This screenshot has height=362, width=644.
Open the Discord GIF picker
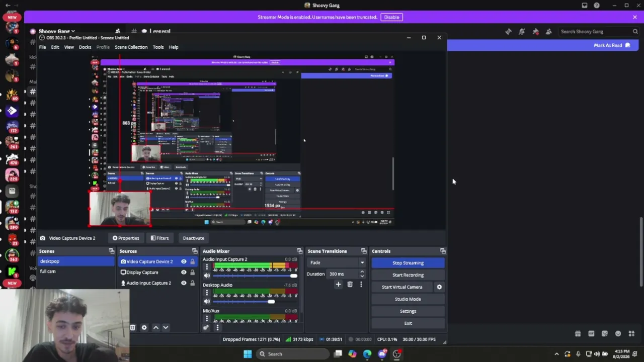tap(591, 333)
